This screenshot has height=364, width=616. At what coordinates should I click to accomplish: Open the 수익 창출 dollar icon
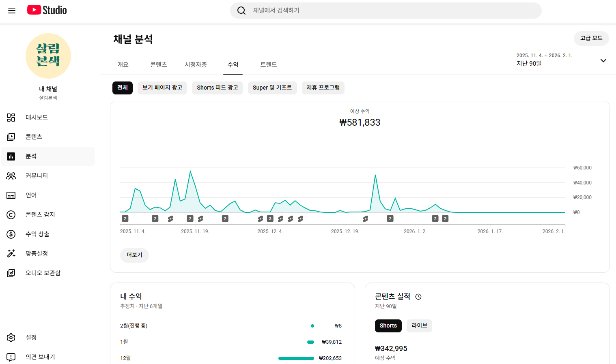11,234
